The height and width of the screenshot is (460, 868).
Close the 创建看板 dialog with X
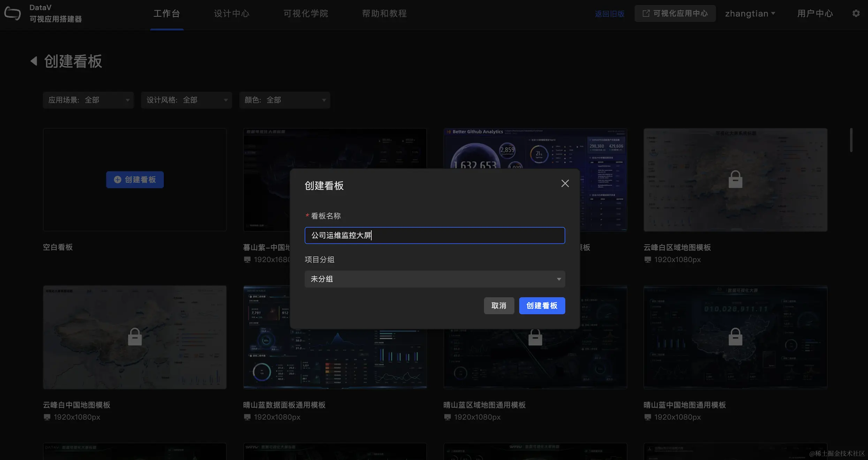(565, 184)
